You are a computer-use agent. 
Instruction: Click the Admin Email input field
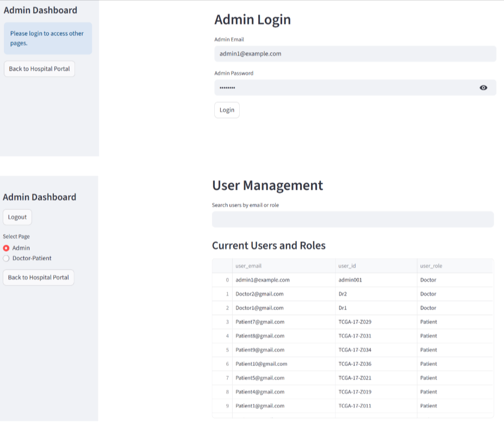(355, 54)
